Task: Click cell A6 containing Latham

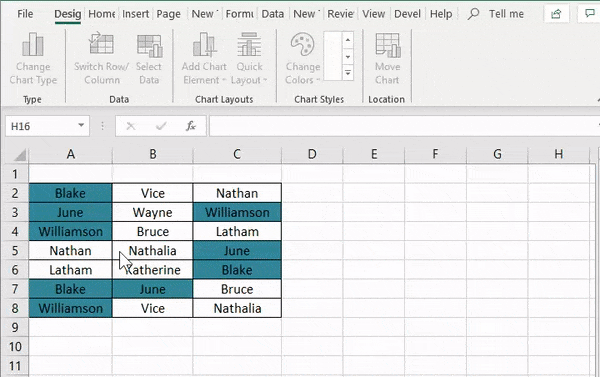Action: pyautogui.click(x=70, y=270)
